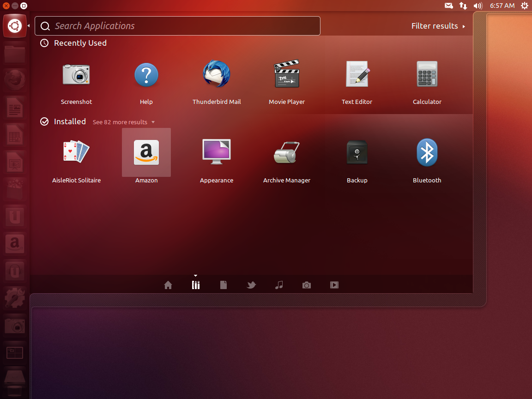532x399 pixels.
Task: Select the Applications lens
Action: tap(196, 285)
